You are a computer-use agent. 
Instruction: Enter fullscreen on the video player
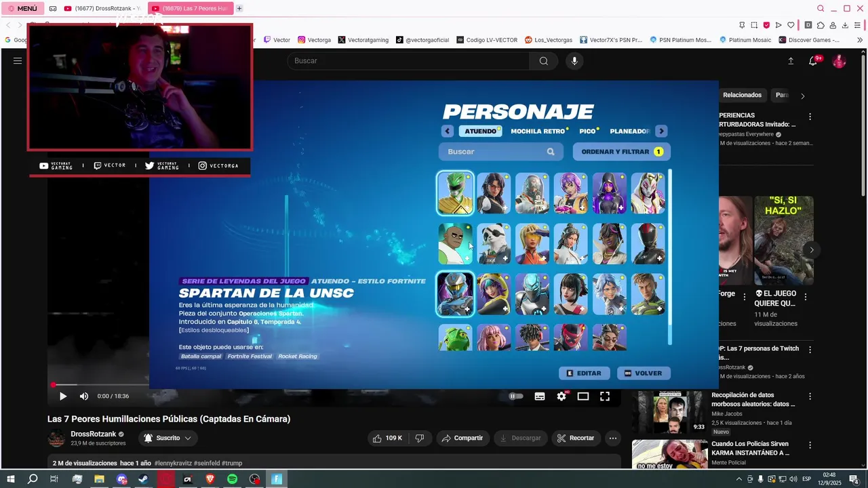pos(605,396)
